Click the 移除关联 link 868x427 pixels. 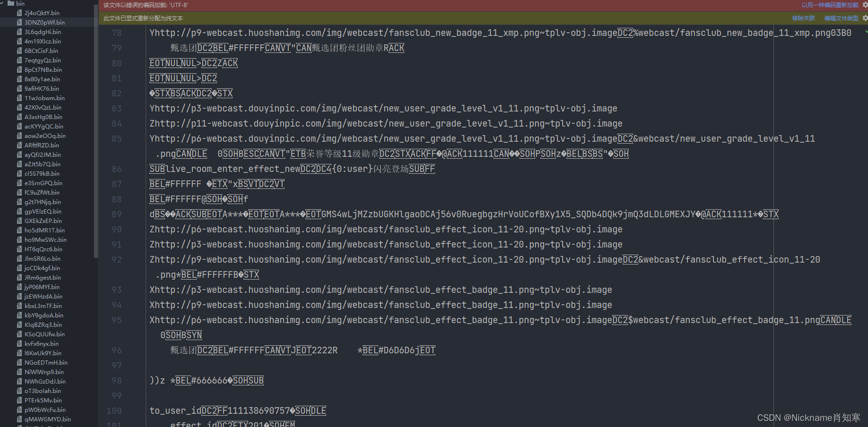tap(803, 18)
